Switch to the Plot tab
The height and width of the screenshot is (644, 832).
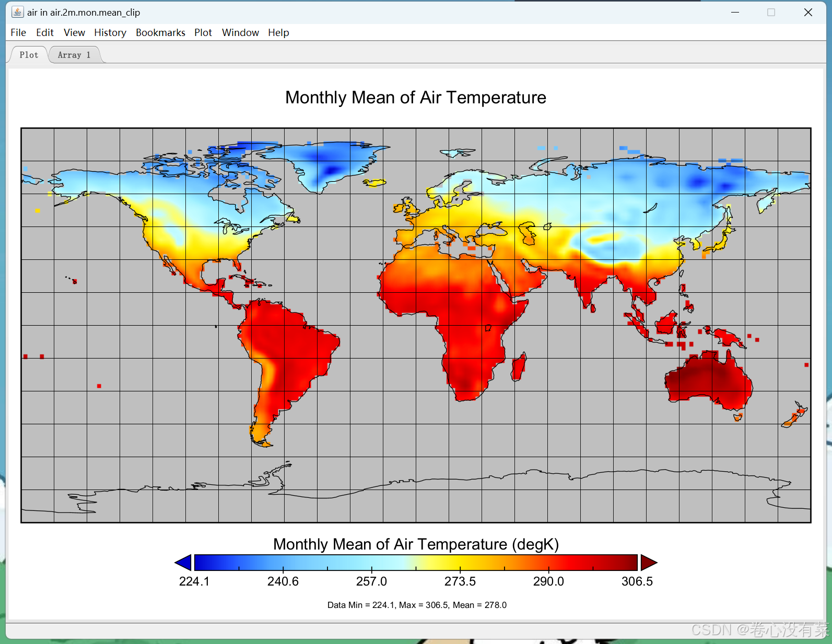(x=29, y=55)
